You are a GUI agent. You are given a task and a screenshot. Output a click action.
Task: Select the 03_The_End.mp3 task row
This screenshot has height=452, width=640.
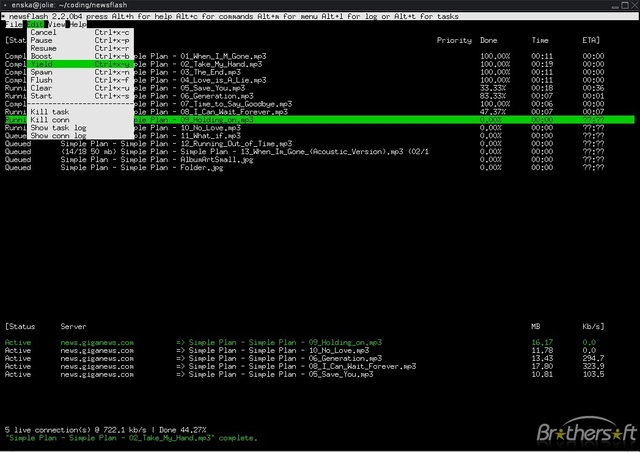tap(320, 72)
